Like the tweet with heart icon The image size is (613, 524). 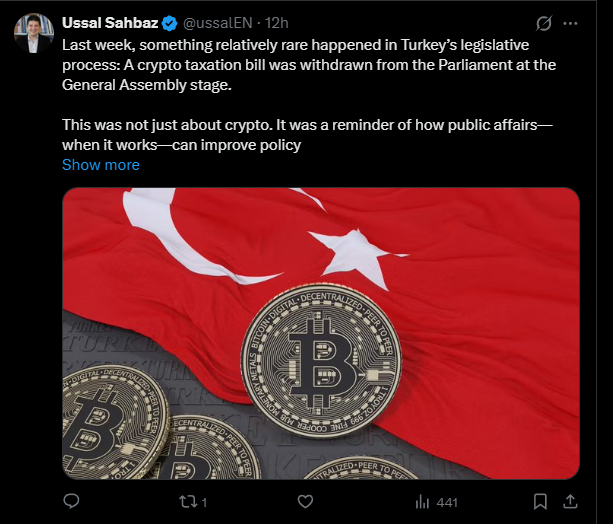click(306, 500)
